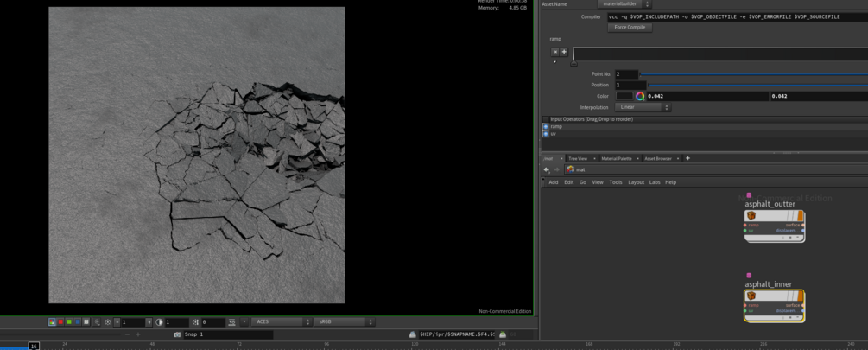Viewport: 868px width, 350px height.
Task: Click the back arrow in network editor
Action: click(x=547, y=169)
